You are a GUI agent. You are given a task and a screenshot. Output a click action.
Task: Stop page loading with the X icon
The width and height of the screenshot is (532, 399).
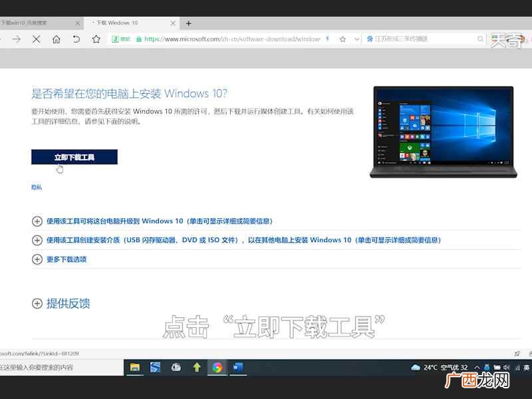pos(37,39)
